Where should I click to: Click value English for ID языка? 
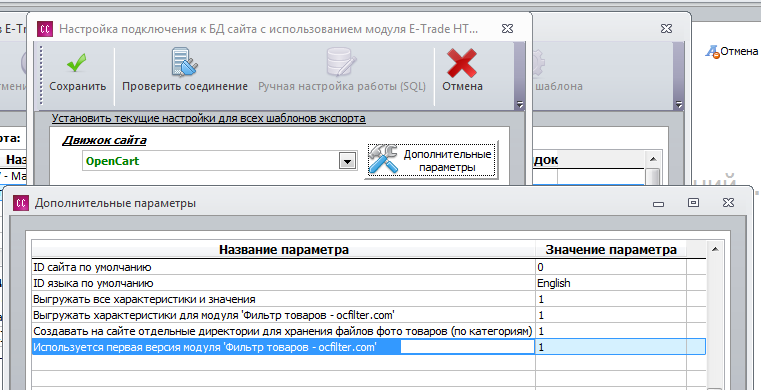[x=611, y=283]
